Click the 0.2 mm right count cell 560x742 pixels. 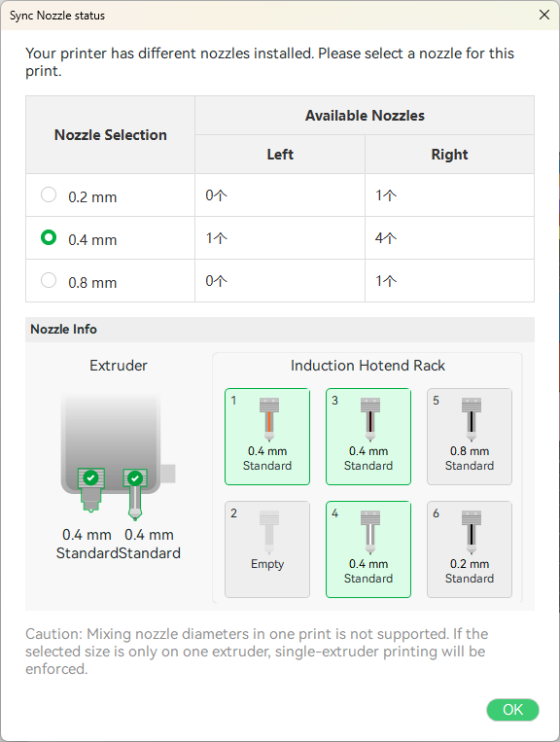449,194
